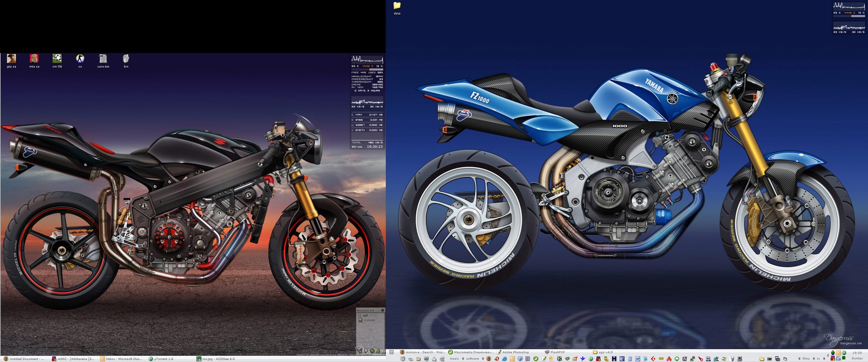Click the Miranda IM window title bar
Image resolution: width=868 pixels, height=362 pixels.
pyautogui.click(x=370, y=310)
